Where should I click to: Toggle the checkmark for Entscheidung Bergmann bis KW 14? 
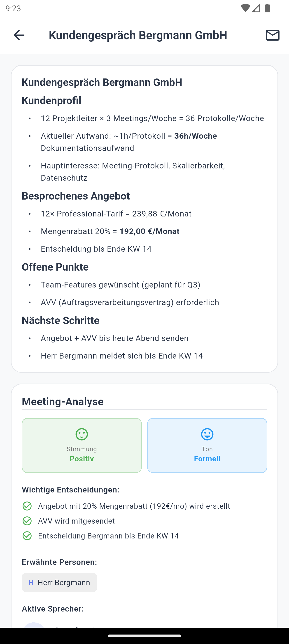[x=27, y=536]
